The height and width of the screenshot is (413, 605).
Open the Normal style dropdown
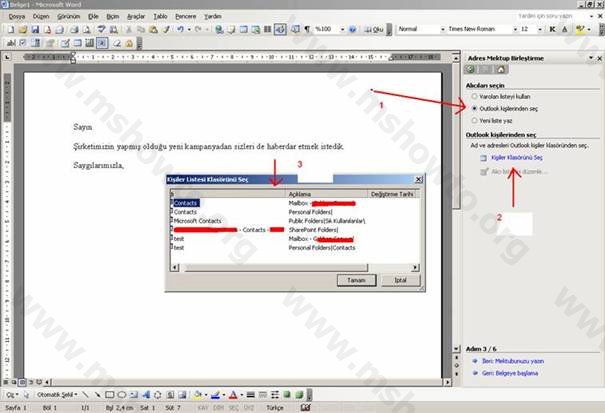click(443, 29)
